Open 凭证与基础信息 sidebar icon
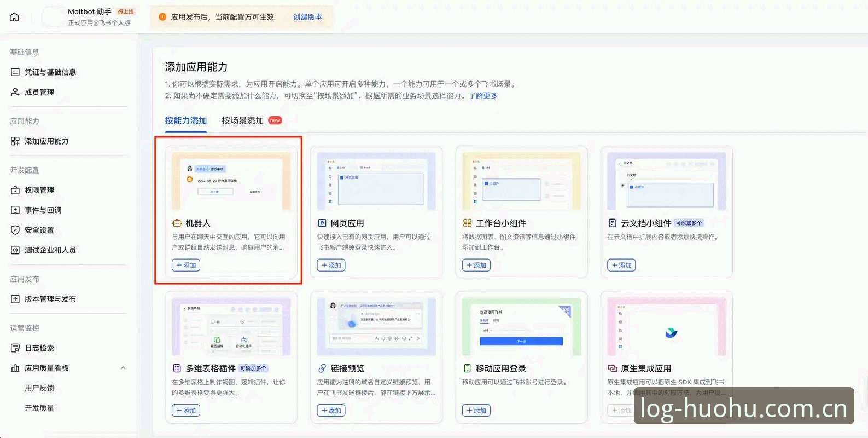 click(15, 72)
